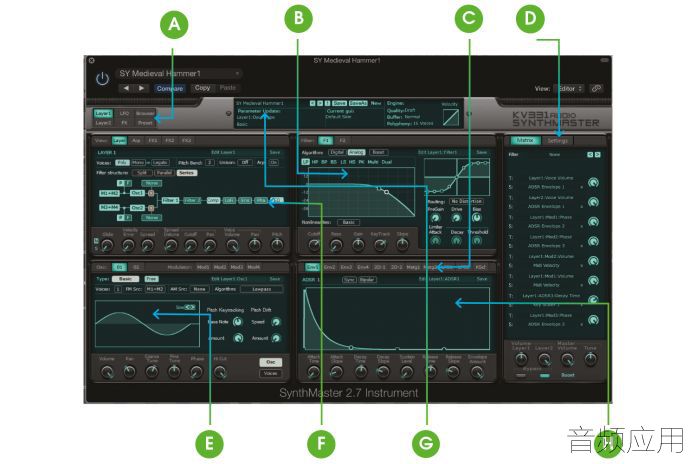Open the LFO tab

click(124, 114)
